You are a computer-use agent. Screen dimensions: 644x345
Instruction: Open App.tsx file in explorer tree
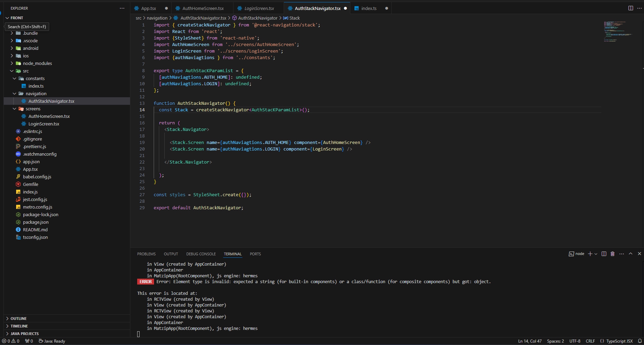(30, 169)
